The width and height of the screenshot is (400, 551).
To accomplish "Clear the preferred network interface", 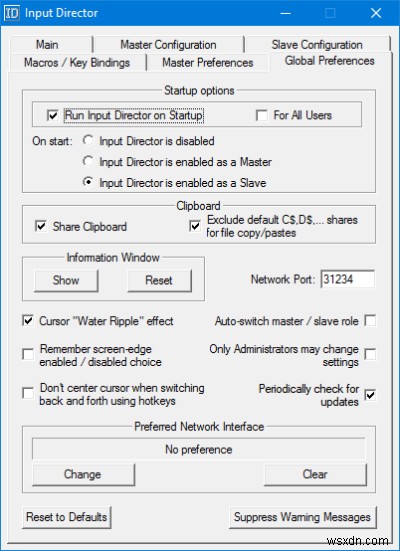I will (315, 474).
